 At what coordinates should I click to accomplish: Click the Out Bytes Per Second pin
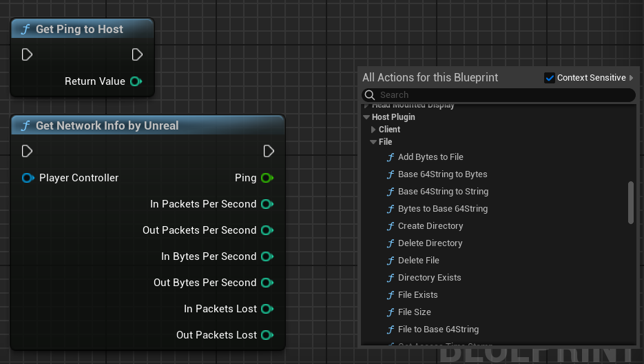[x=267, y=283]
